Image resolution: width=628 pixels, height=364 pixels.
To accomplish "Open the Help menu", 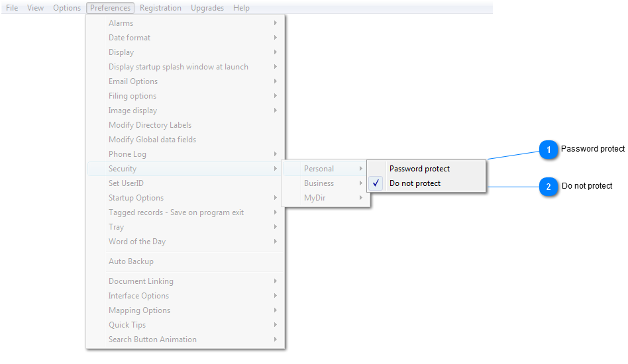I will [x=241, y=7].
